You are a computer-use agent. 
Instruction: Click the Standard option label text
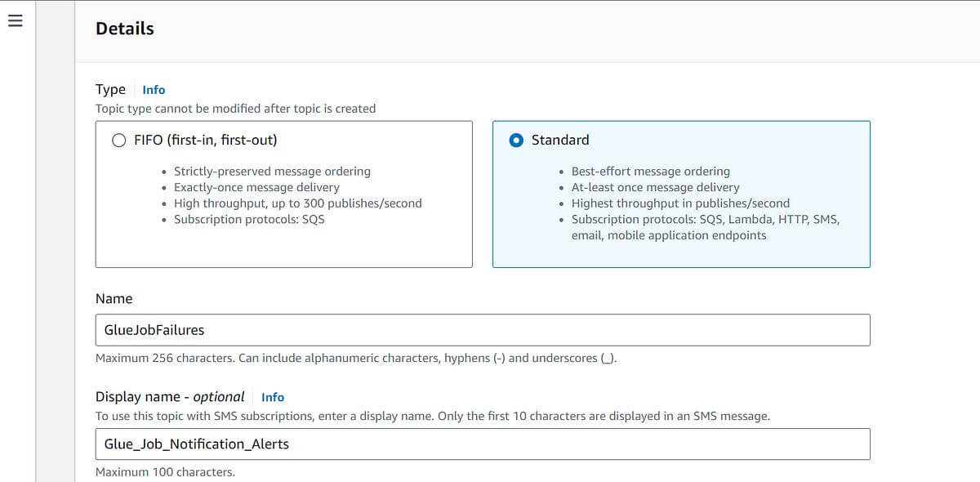pos(560,140)
